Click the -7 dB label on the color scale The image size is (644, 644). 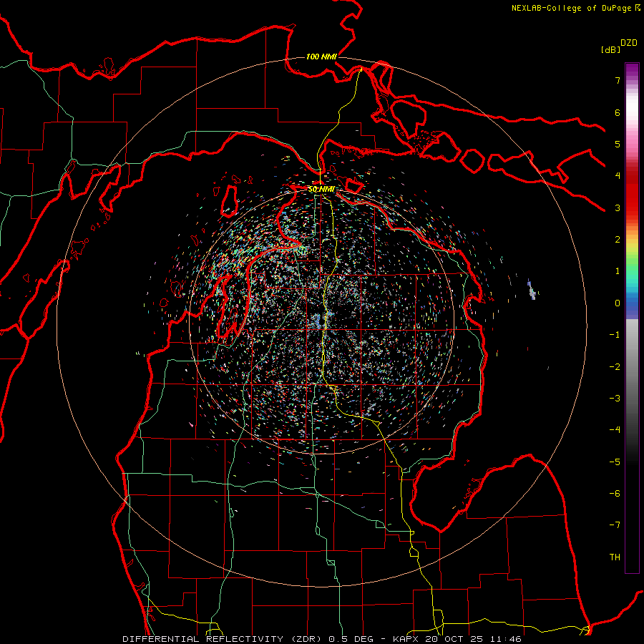(x=615, y=525)
